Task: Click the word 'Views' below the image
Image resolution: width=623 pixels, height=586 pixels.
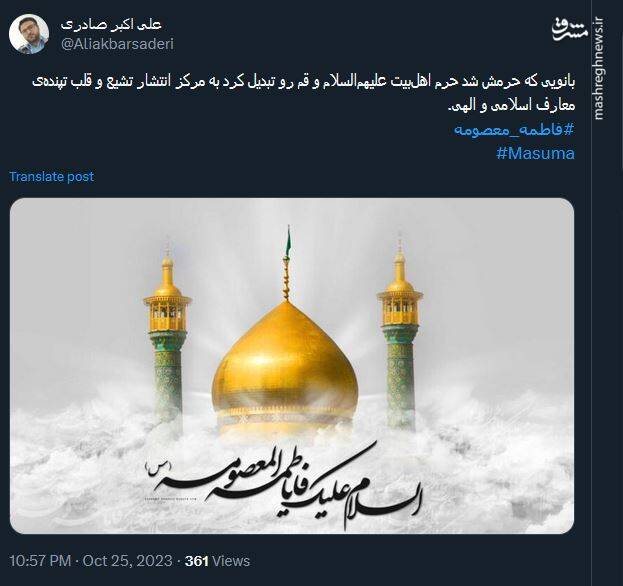Action: [x=231, y=561]
